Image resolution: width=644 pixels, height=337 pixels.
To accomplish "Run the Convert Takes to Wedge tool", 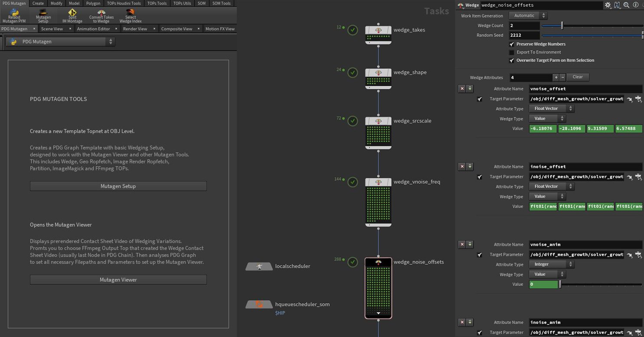I will 101,16.
